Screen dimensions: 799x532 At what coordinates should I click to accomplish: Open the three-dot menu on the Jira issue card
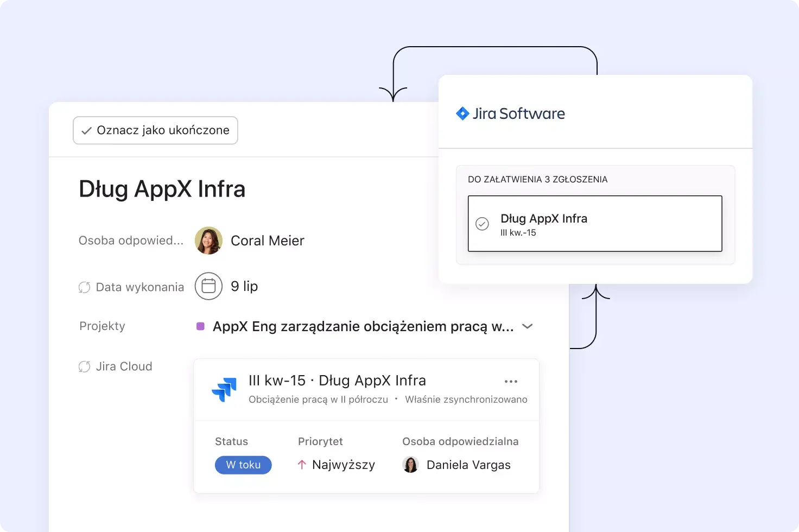click(511, 381)
